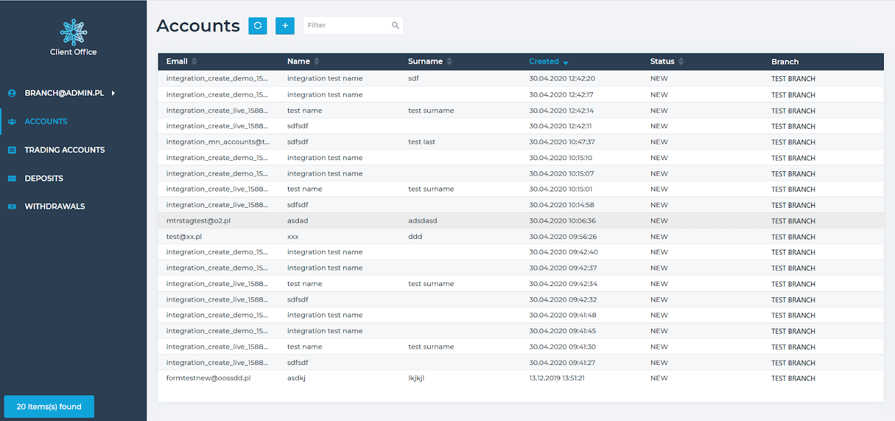Click the Client Office snowflake logo
This screenshot has width=895, height=421.
73,31
